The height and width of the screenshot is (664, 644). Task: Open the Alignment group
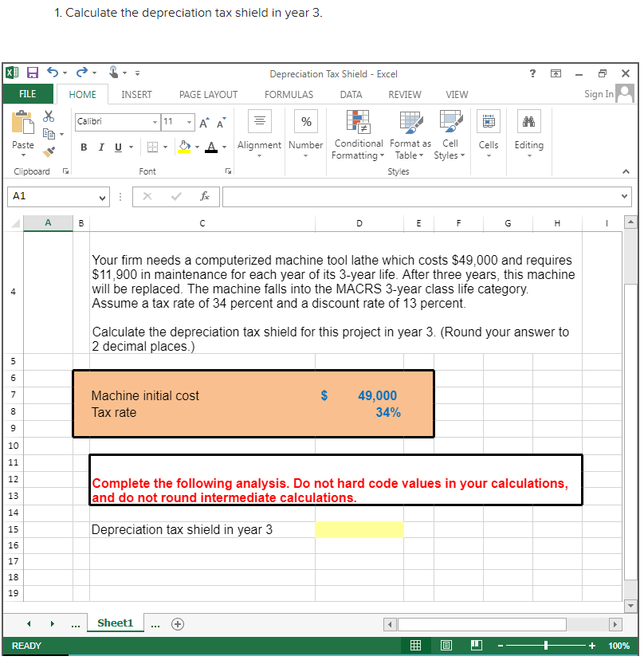(x=259, y=134)
